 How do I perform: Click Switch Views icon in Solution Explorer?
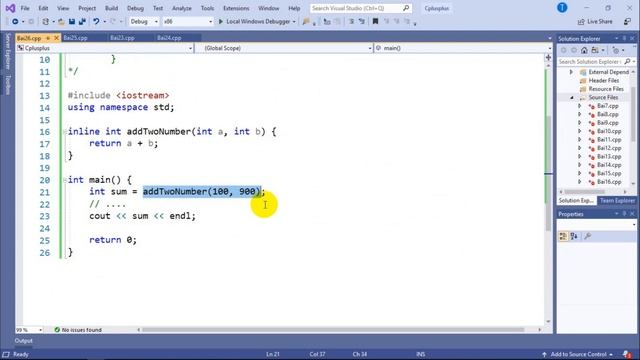[x=595, y=50]
